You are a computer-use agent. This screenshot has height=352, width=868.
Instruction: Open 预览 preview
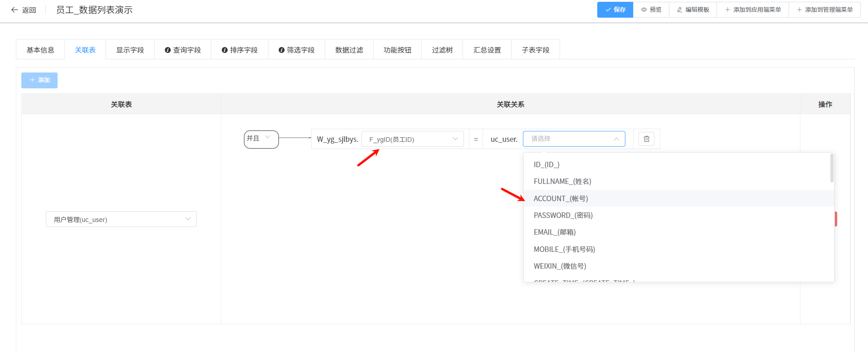pyautogui.click(x=651, y=10)
